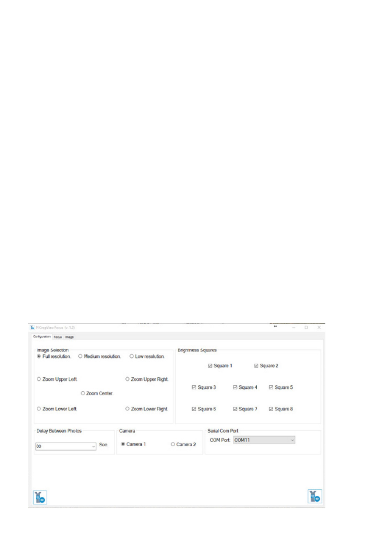Choose Zoom Lower Right option
This screenshot has height=554, width=392.
pos(127,409)
